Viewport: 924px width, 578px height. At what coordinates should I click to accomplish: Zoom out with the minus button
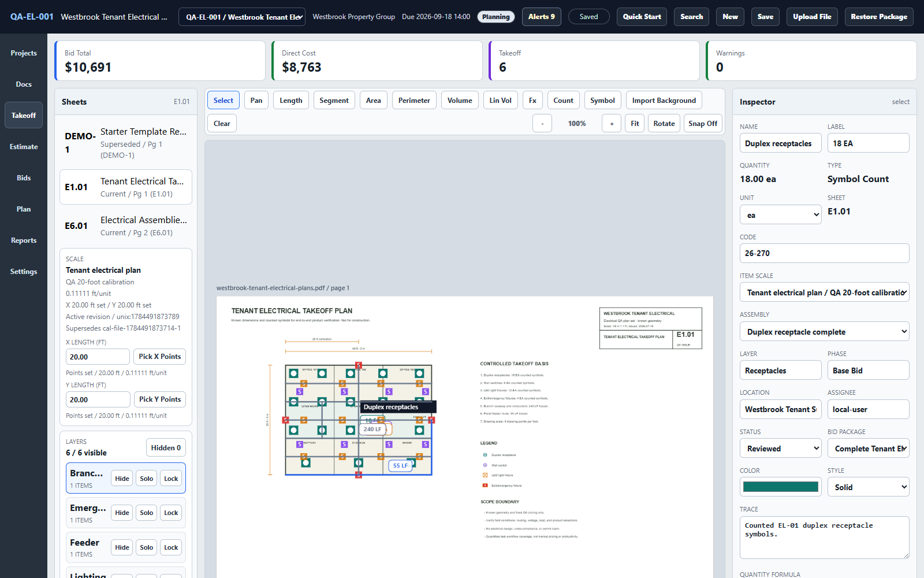(x=542, y=124)
